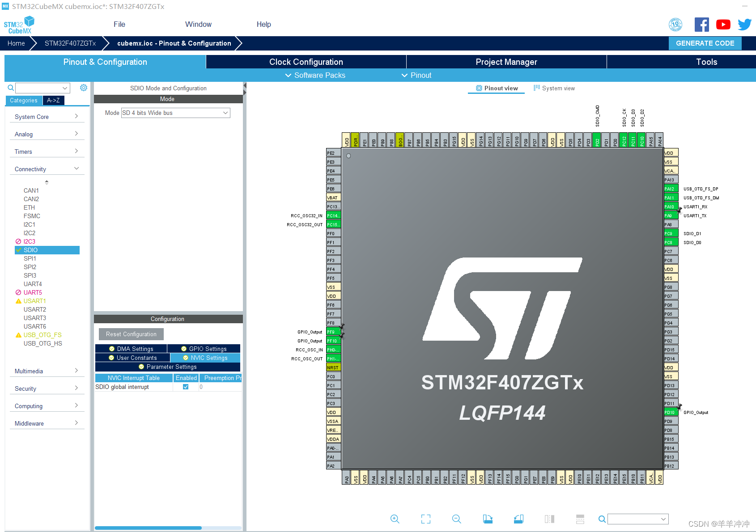Open the Window menu
Viewport: 756px width, 532px height.
coord(198,24)
